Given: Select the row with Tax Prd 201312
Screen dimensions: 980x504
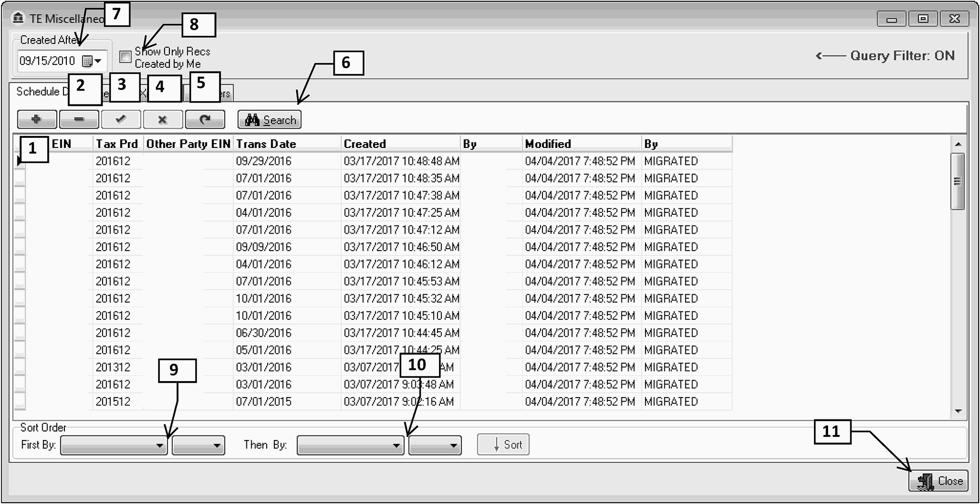Looking at the screenshot, I should click(113, 368).
